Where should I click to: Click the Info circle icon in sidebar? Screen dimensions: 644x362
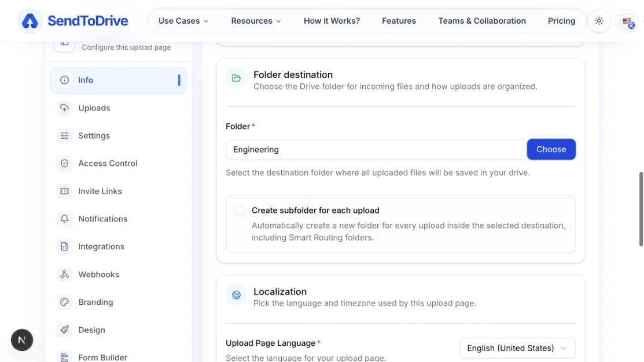tap(64, 80)
